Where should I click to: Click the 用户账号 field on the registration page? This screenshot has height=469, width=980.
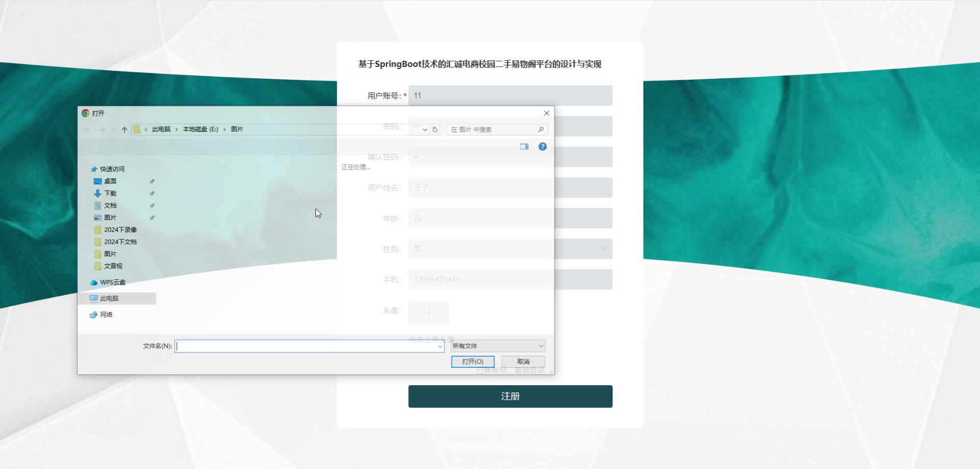510,96
